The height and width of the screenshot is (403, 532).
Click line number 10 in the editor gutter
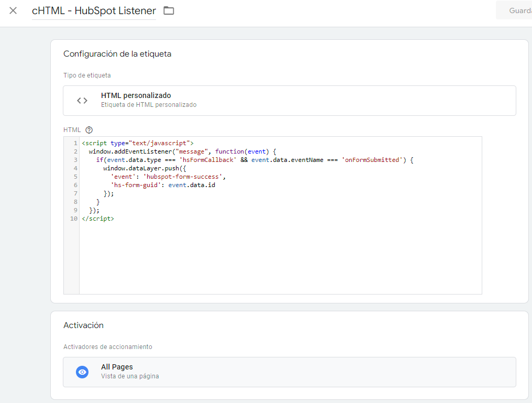(73, 219)
